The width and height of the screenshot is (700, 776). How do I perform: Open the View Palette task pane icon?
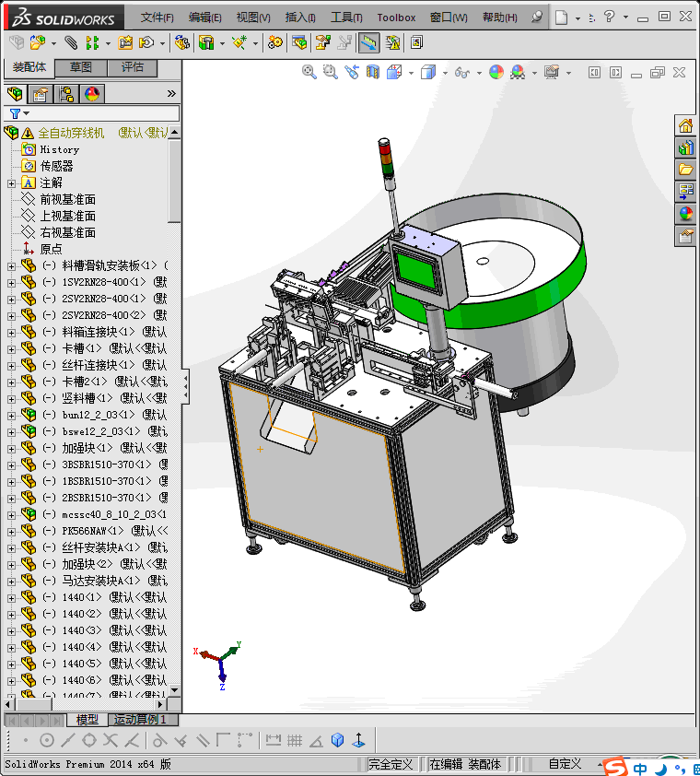point(685,192)
